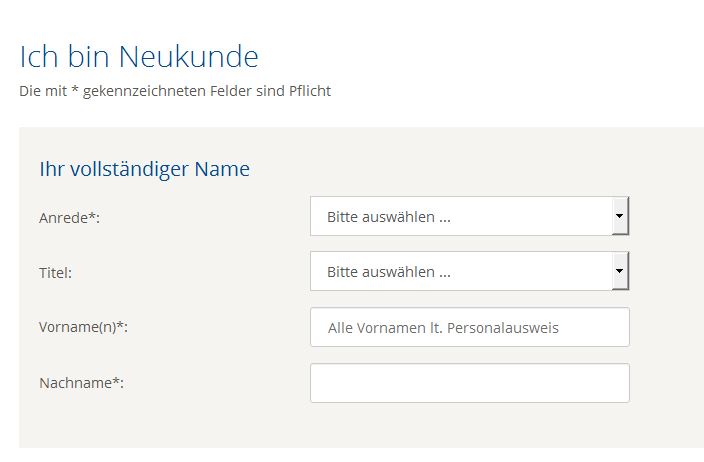
Task: Click the Anrede dropdown arrow button
Action: [620, 216]
